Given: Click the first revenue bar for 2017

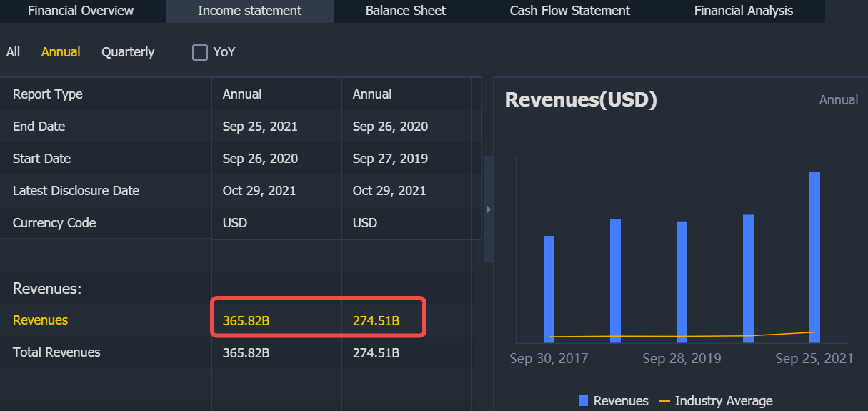Looking at the screenshot, I should click(x=549, y=289).
